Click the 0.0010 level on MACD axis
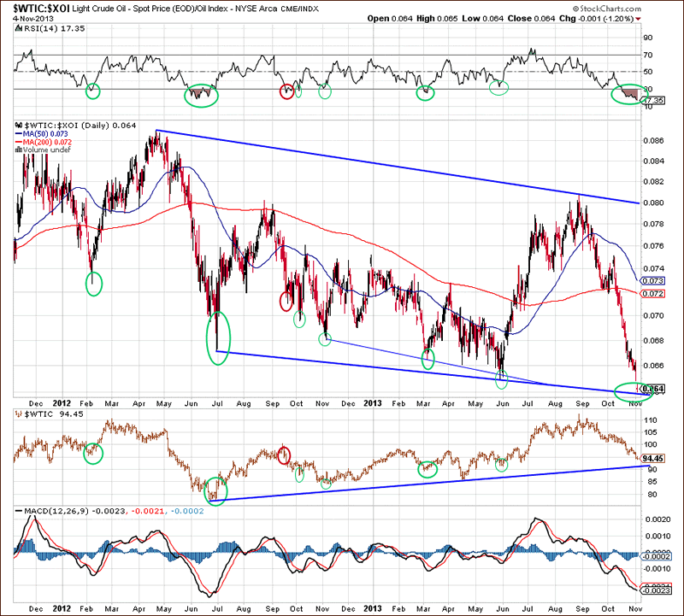 [656, 537]
